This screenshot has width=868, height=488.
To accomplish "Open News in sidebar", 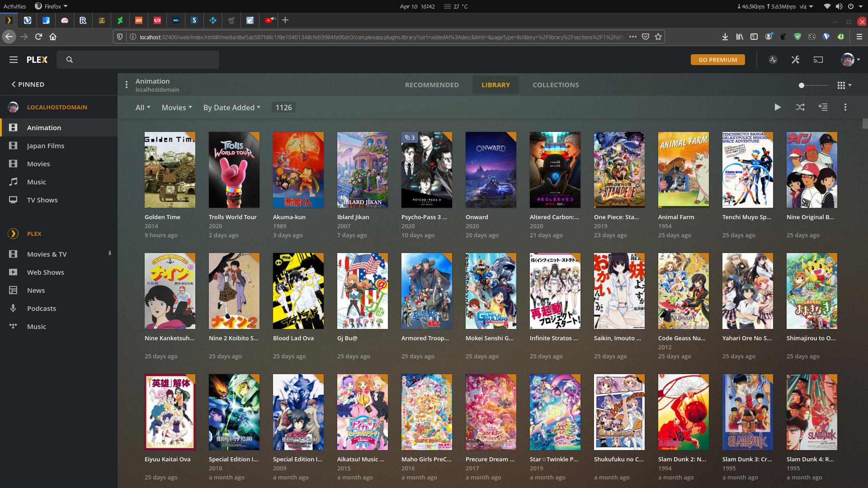I will click(59, 290).
